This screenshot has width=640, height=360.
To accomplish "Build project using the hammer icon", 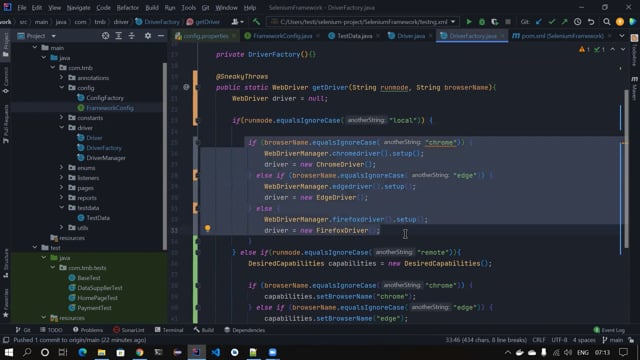I will (256, 22).
